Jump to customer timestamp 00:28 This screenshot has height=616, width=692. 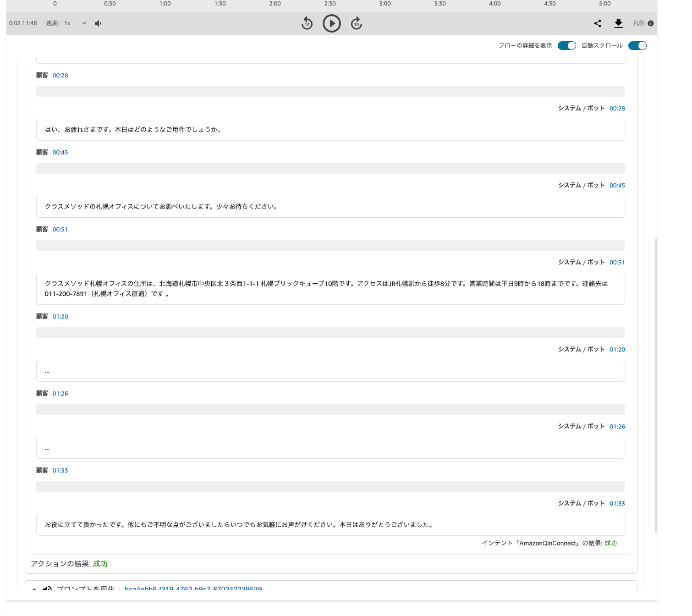click(x=60, y=75)
